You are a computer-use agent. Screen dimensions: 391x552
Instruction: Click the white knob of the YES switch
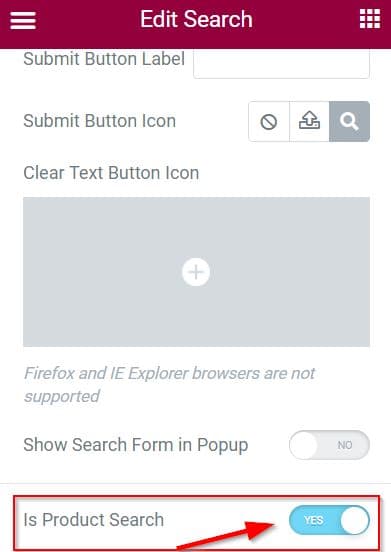click(354, 520)
